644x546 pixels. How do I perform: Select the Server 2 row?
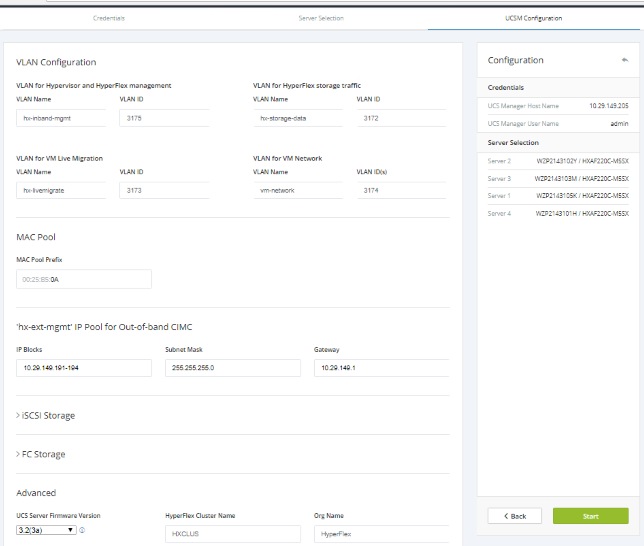point(558,161)
